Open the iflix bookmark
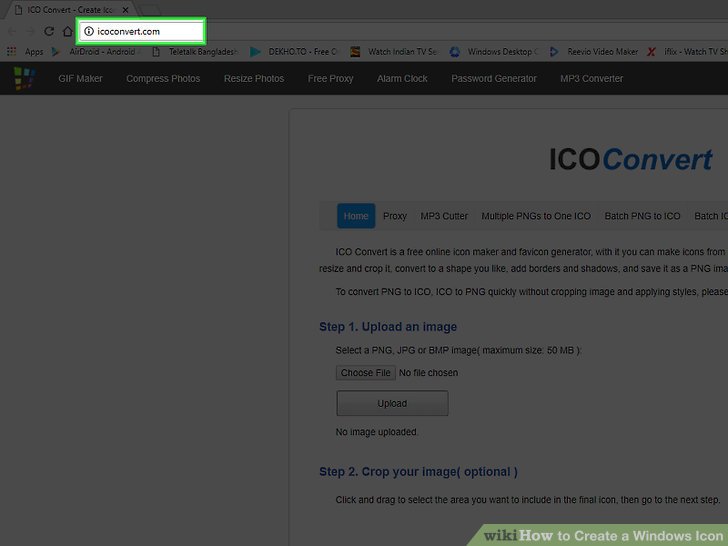Image resolution: width=728 pixels, height=546 pixels. point(688,52)
